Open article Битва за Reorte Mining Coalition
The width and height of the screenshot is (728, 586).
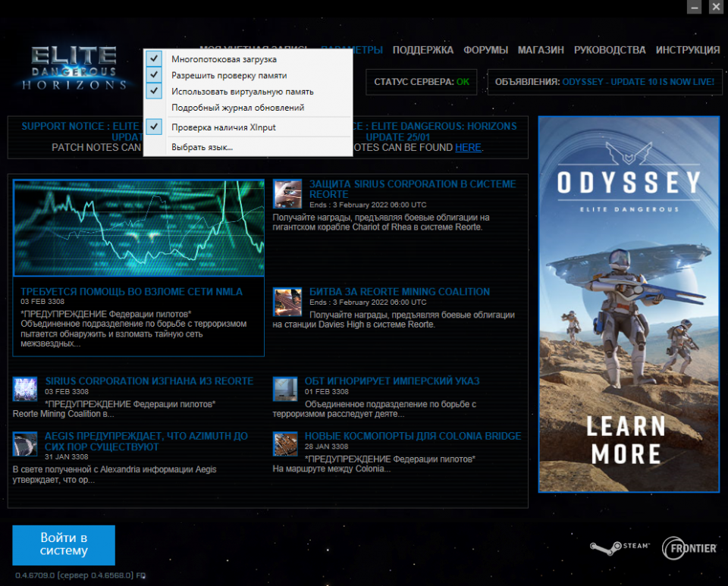tap(400, 291)
